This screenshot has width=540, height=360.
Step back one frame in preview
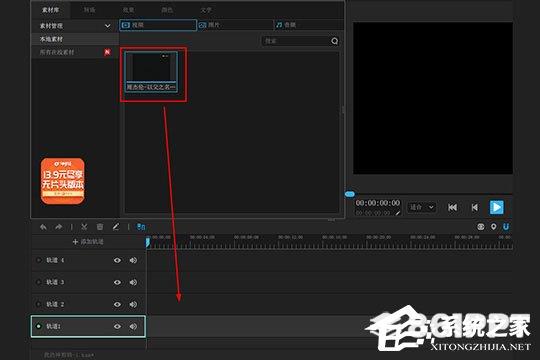[475, 207]
